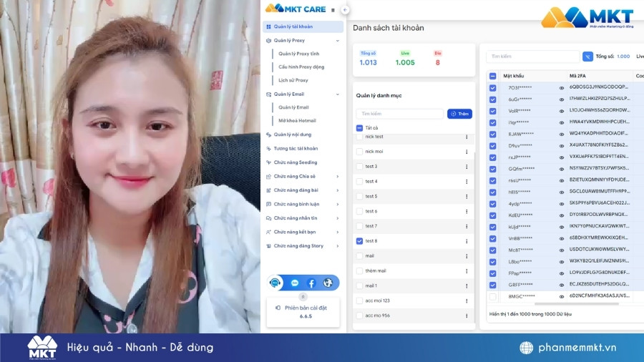Click the sidebar hamburger menu icon
This screenshot has height=362, width=644.
333,10
